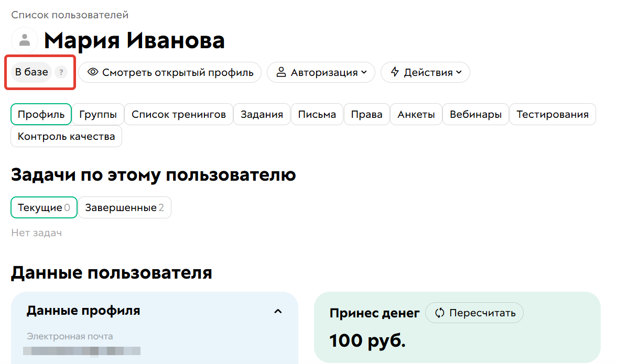Screen dimensions: 617x364
Task: Open the Группы tab
Action: (x=98, y=114)
